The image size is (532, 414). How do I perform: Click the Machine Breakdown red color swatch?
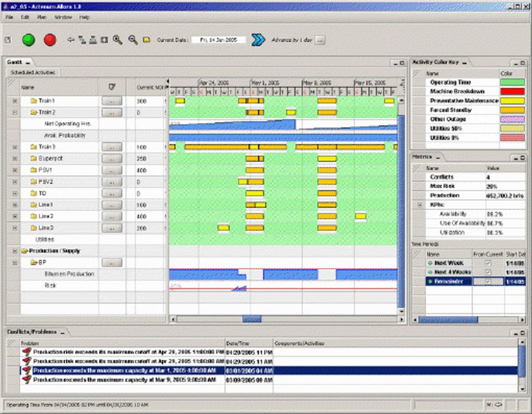512,91
